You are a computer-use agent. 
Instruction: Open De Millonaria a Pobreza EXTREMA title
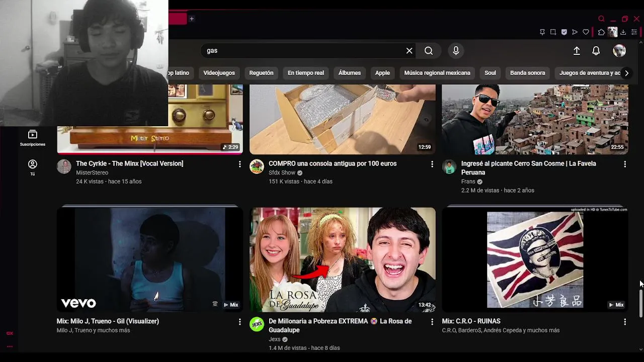[340, 326]
